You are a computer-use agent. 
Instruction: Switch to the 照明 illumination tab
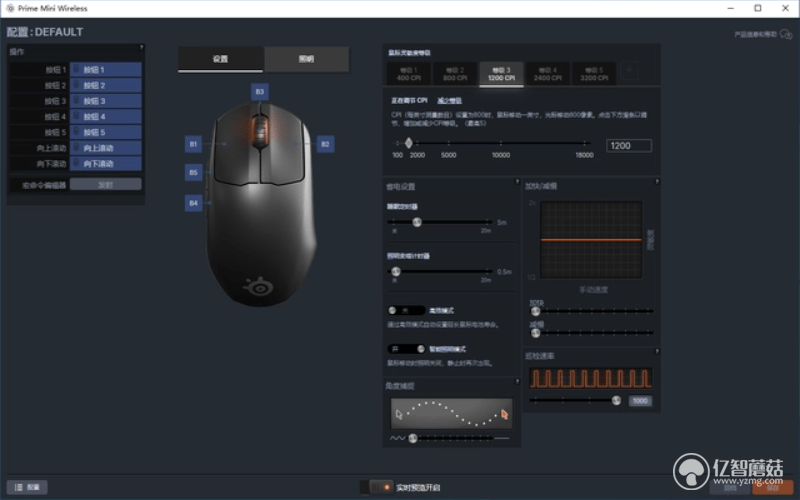click(307, 59)
